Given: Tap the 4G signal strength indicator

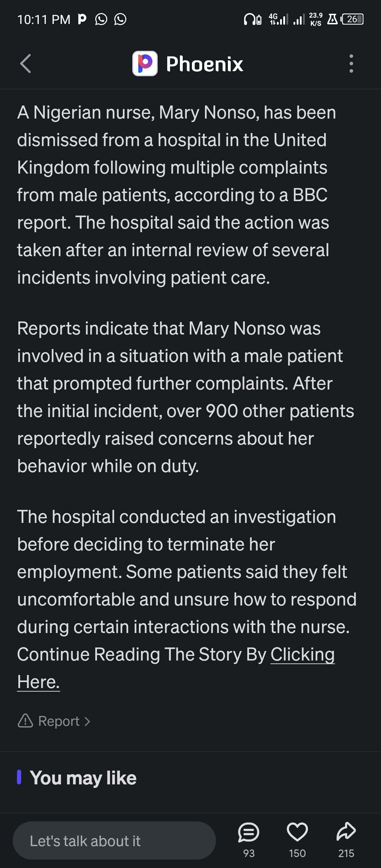Looking at the screenshot, I should pyautogui.click(x=278, y=19).
